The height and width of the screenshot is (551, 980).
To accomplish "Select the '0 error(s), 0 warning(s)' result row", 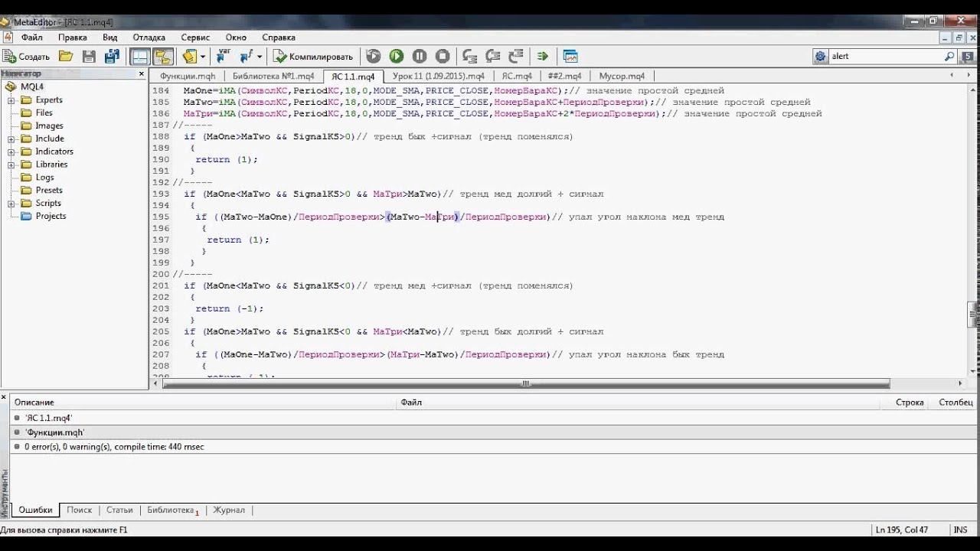I will 492,446.
